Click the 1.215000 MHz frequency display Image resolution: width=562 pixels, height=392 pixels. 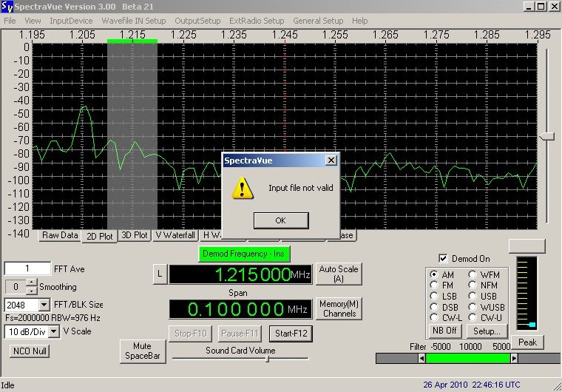(x=240, y=274)
